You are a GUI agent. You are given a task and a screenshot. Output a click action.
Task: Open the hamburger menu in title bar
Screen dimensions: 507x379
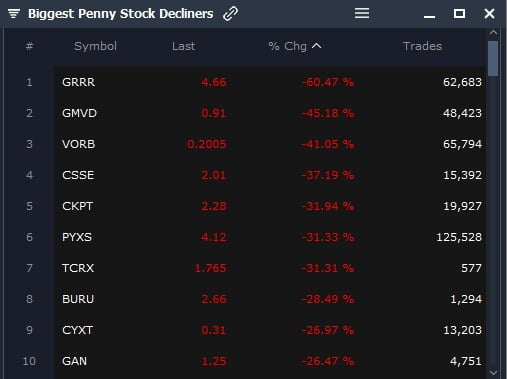pyautogui.click(x=362, y=13)
